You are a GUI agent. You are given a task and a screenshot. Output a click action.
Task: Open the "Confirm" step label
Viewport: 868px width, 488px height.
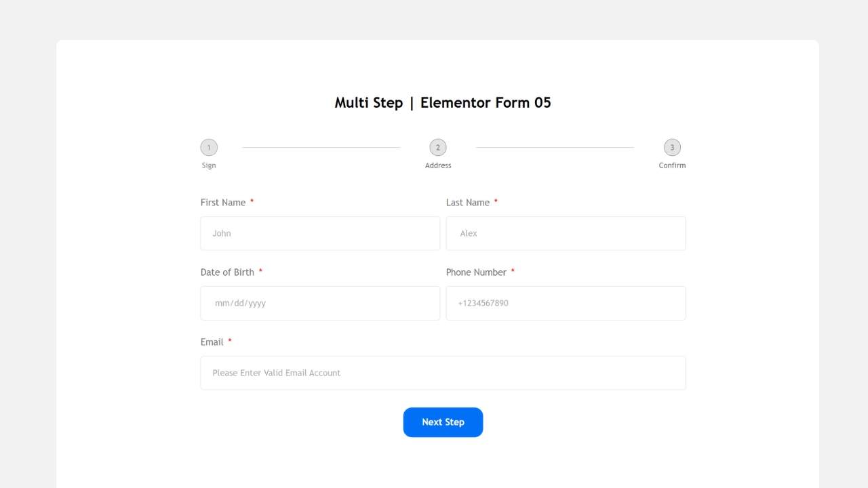click(x=672, y=165)
